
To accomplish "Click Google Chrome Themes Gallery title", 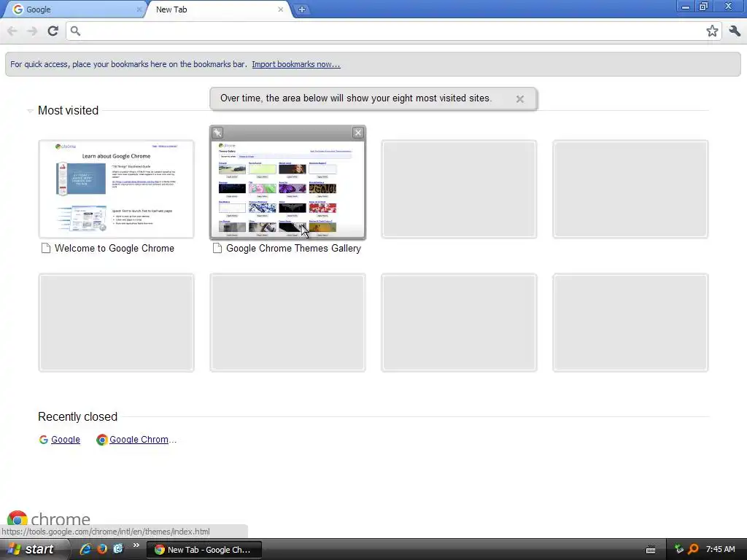I will click(293, 248).
